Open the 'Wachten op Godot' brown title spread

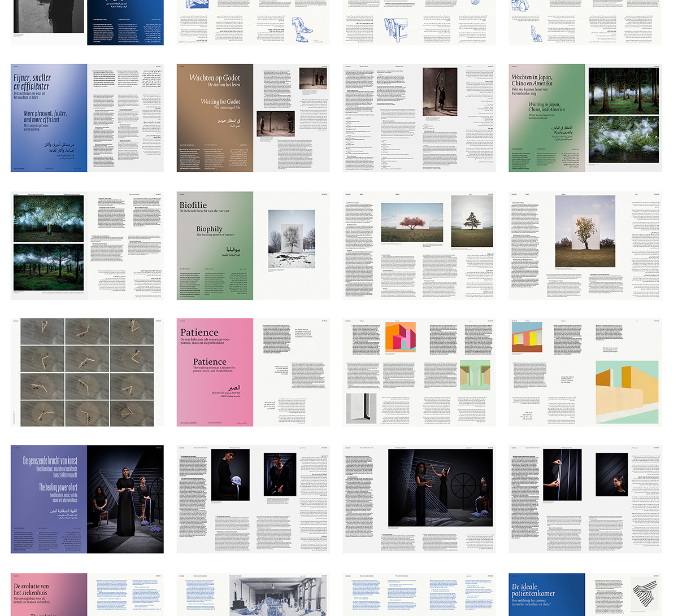253,118
